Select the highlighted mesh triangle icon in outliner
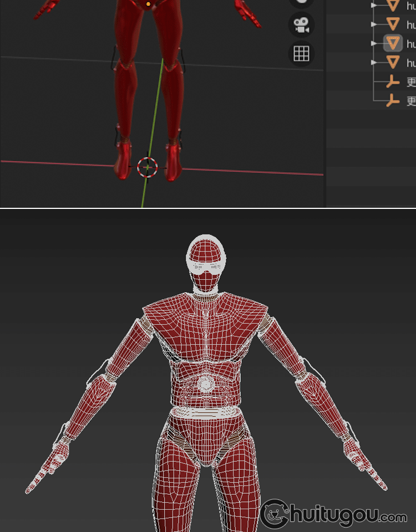The image size is (416, 532). coord(393,43)
